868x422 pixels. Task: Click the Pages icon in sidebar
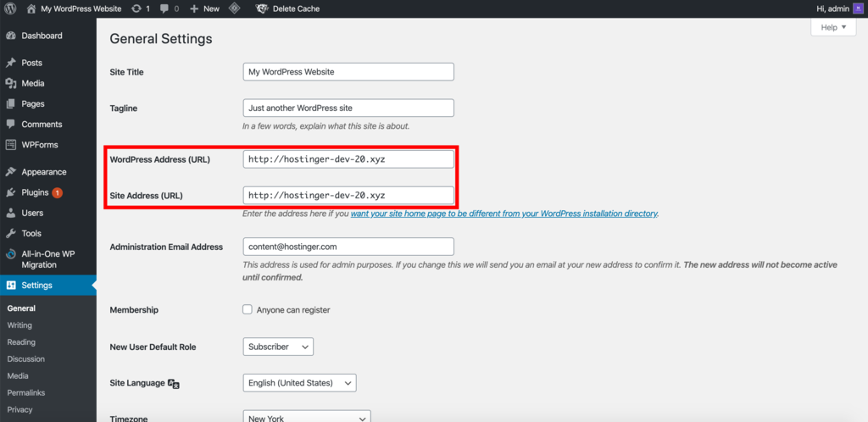[10, 104]
